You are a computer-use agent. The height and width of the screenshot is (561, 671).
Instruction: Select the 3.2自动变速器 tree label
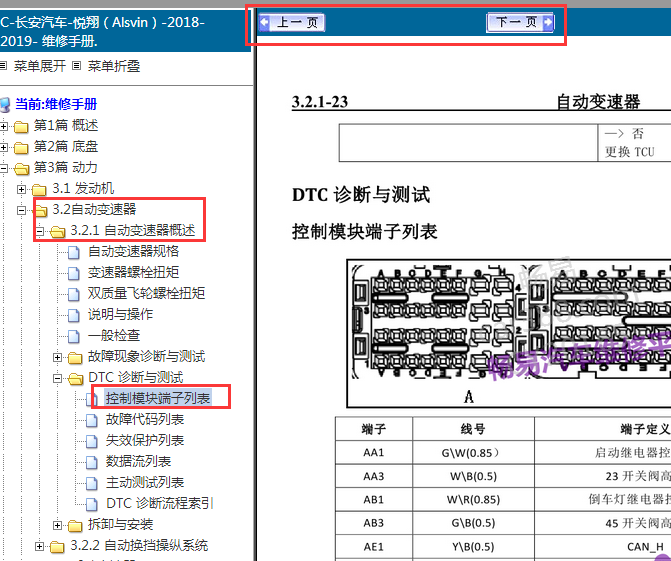pos(94,210)
